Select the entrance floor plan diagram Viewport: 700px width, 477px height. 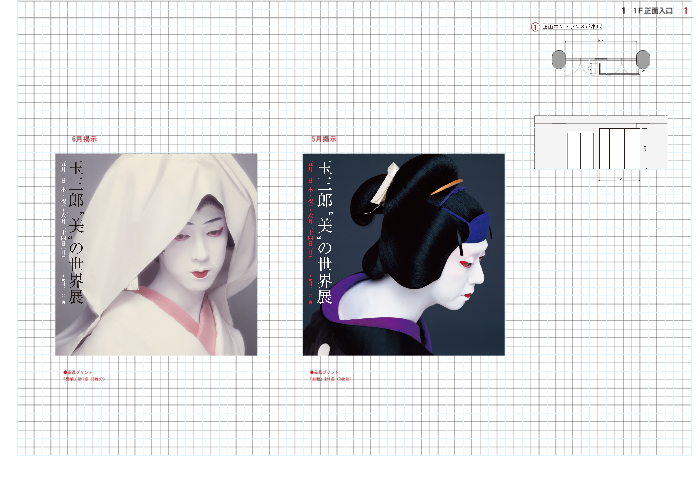[601, 60]
